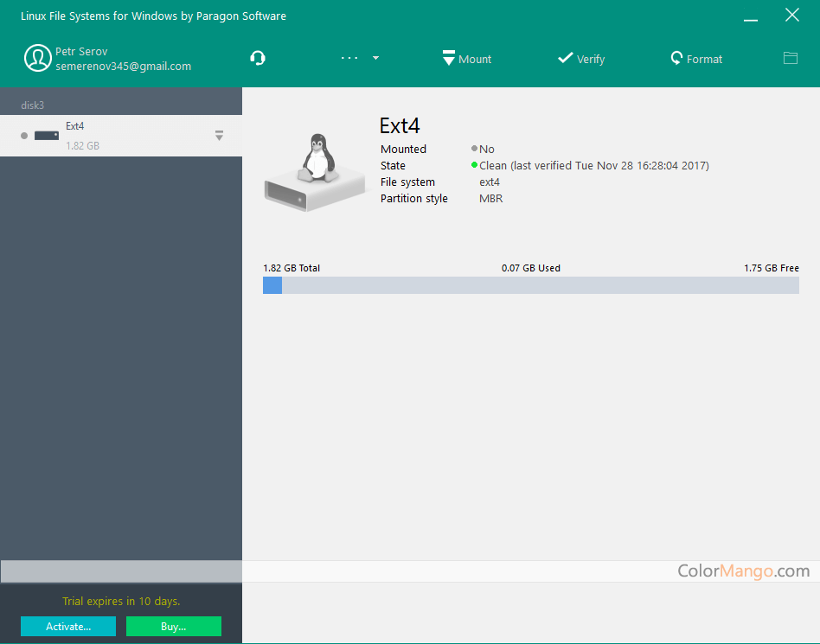Open the three-dots more options menu
Screen dimensions: 820x644
[349, 58]
